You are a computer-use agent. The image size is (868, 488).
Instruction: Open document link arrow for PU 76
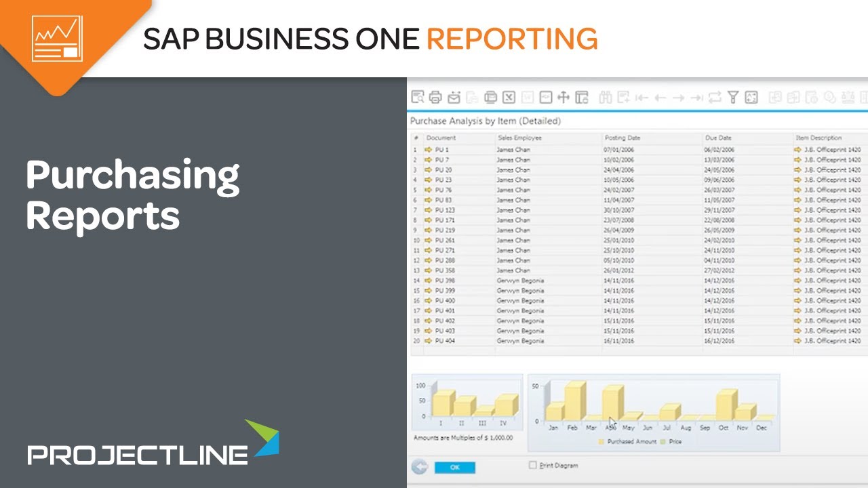pos(429,190)
